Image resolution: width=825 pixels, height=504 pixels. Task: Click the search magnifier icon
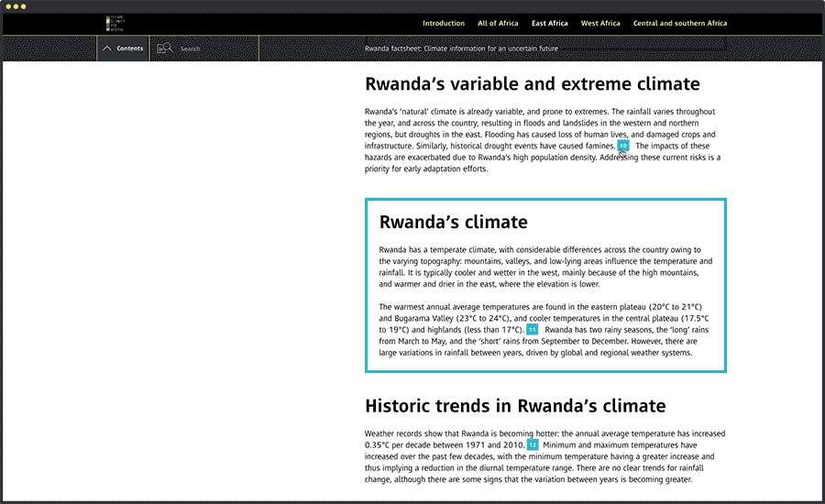tap(164, 49)
